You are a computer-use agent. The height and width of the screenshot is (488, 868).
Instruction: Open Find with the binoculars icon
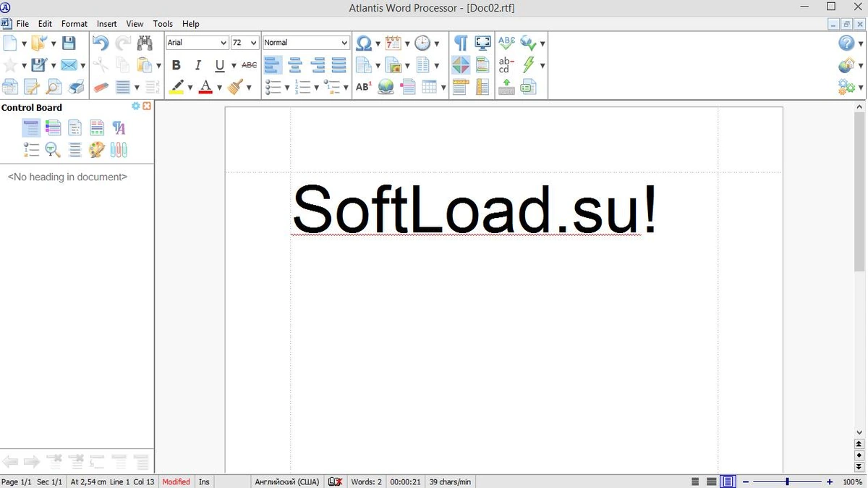[x=145, y=43]
